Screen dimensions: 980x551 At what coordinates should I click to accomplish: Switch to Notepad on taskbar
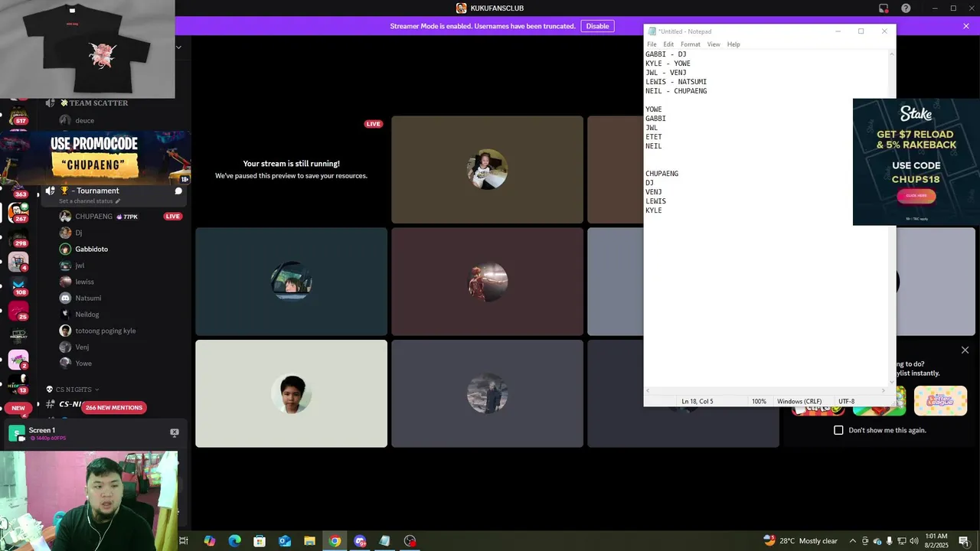pos(384,541)
